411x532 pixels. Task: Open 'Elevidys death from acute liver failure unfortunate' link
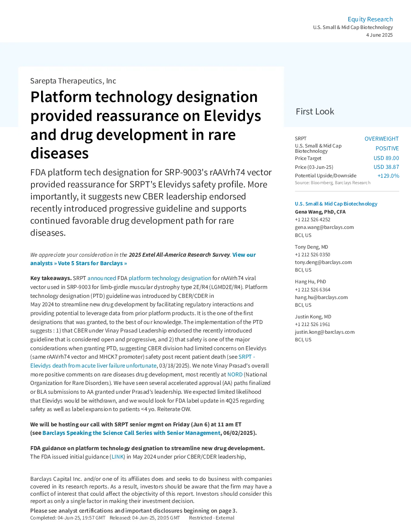[x=93, y=366]
